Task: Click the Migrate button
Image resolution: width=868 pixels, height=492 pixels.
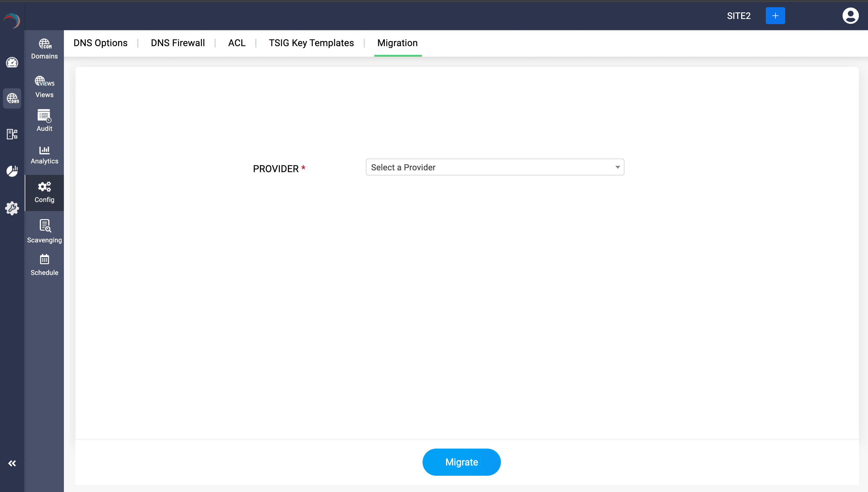Action: coord(461,462)
